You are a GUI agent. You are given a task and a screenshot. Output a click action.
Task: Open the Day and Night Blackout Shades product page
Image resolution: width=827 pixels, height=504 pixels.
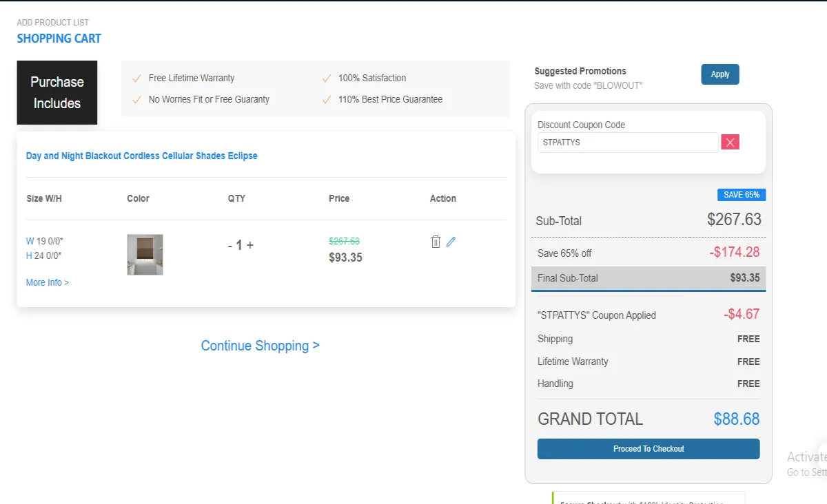coord(142,156)
